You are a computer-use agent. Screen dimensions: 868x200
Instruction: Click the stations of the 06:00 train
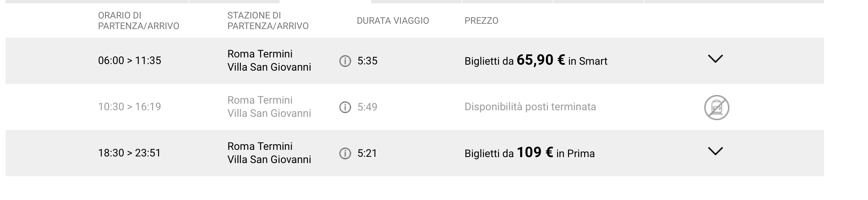tap(269, 61)
